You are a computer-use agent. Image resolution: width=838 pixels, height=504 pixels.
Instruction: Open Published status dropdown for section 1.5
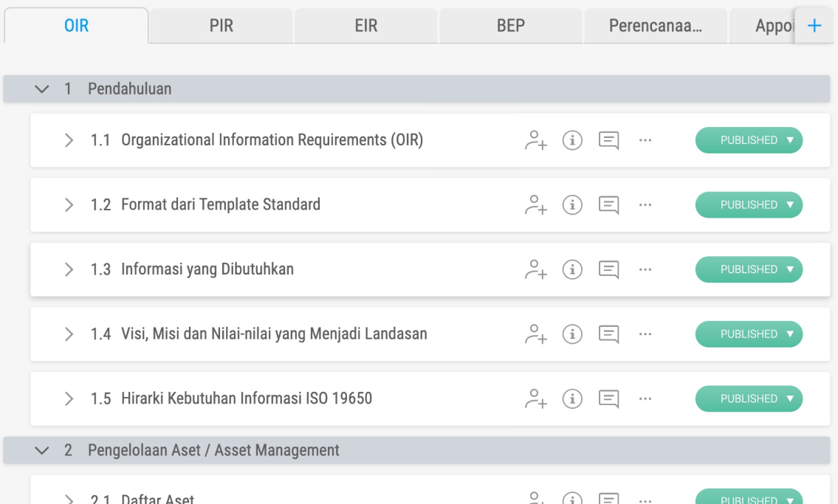coord(749,398)
